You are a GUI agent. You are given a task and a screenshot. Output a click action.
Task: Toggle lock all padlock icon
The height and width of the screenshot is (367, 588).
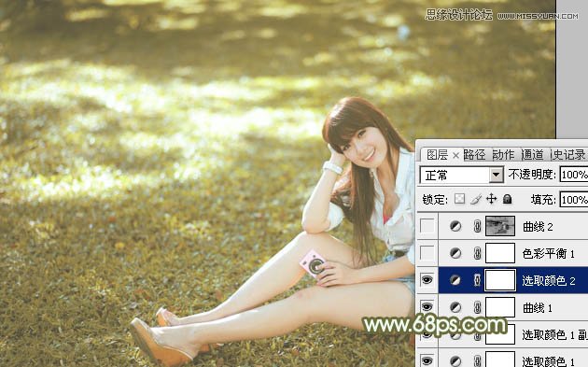click(x=508, y=199)
